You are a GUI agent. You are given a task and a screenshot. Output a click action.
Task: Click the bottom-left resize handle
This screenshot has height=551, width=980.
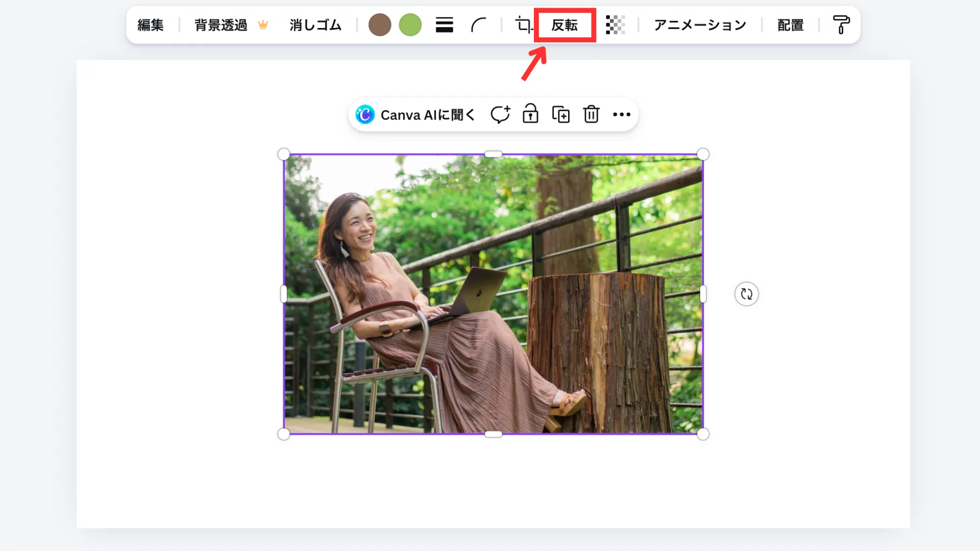pos(284,434)
